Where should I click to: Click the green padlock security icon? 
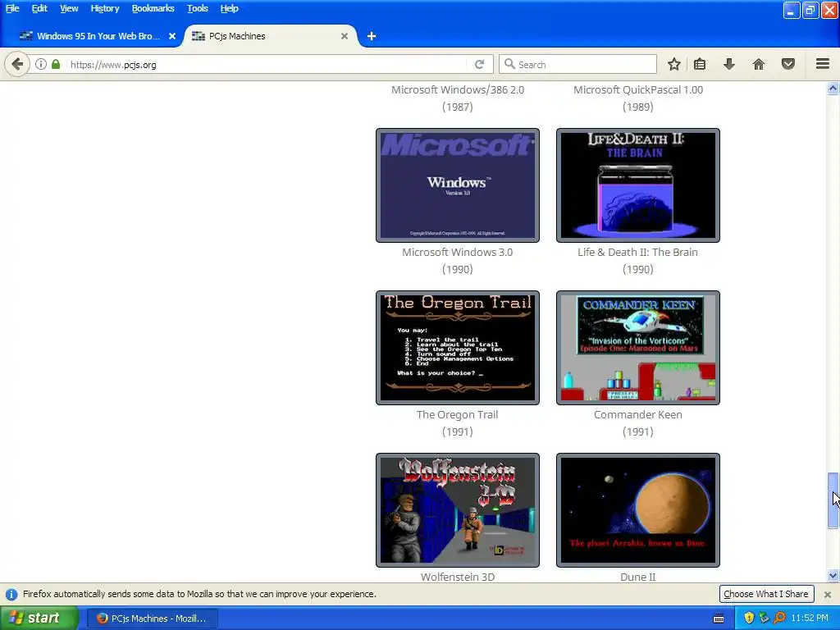56,64
